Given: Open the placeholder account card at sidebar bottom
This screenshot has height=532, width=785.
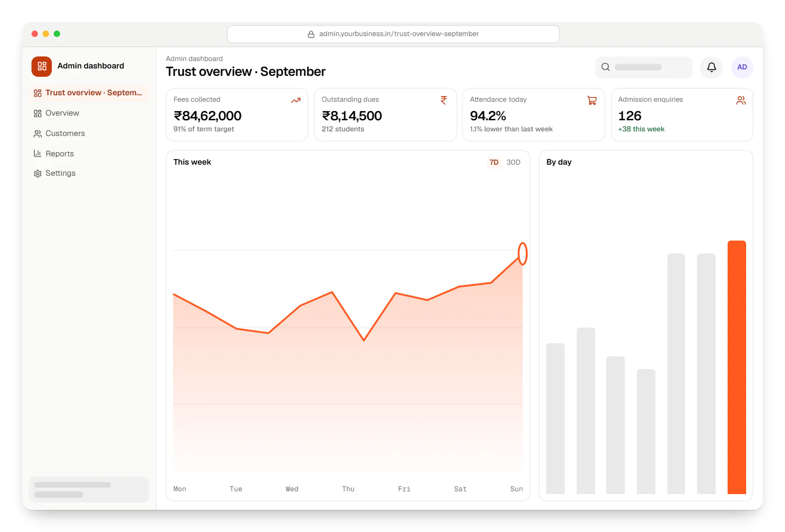Looking at the screenshot, I should 89,489.
